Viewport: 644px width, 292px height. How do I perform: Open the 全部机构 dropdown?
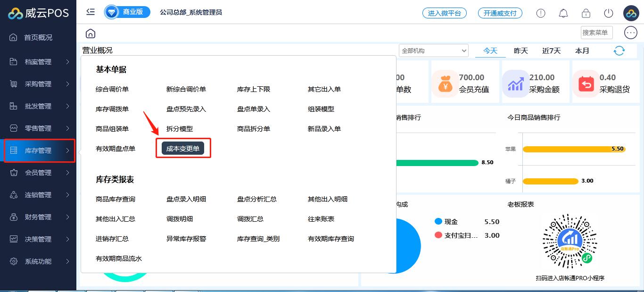point(433,51)
